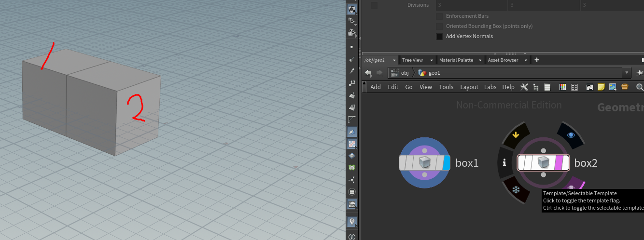Viewport: 644px width, 240px height.
Task: Open box2 node info segment
Action: coord(504,163)
